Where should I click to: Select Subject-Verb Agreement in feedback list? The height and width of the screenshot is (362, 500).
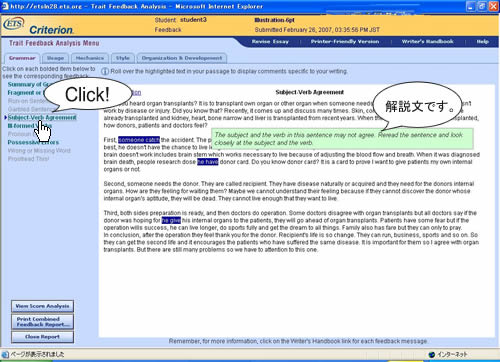(x=42, y=117)
